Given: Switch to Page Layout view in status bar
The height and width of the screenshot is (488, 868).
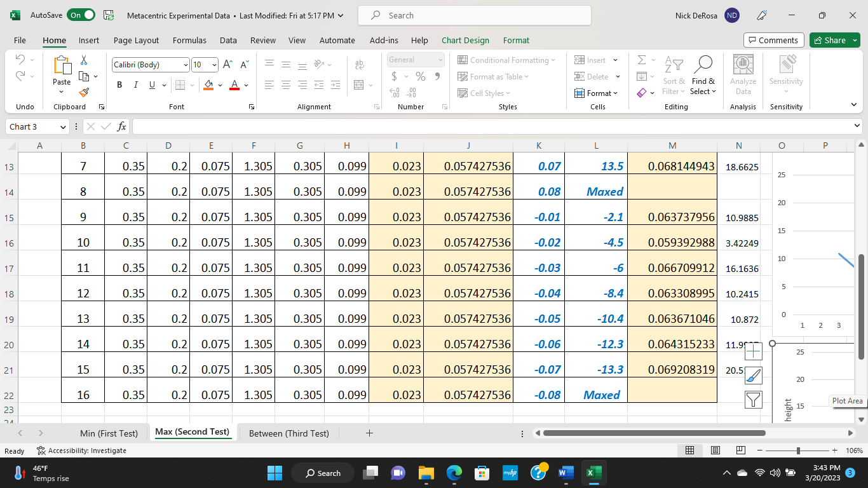Looking at the screenshot, I should [x=715, y=451].
